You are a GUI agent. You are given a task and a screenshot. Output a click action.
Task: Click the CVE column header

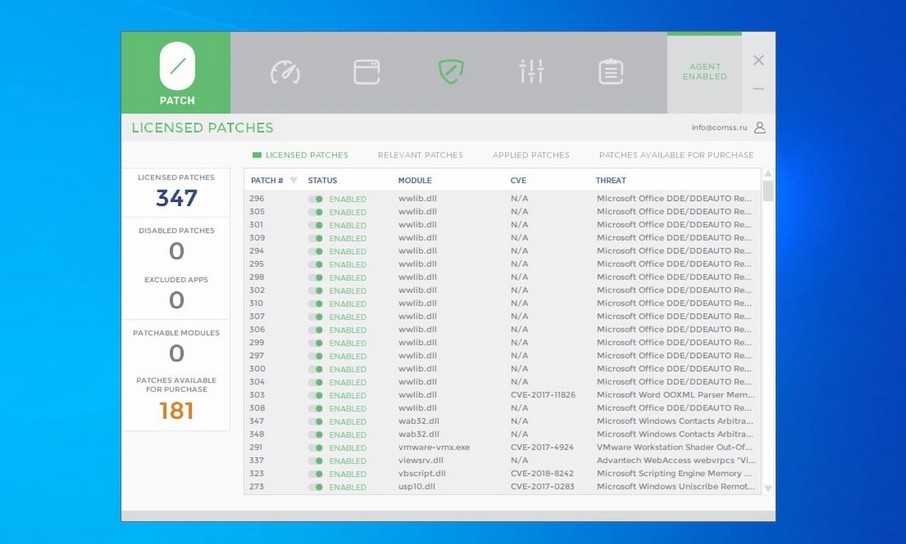tap(518, 180)
